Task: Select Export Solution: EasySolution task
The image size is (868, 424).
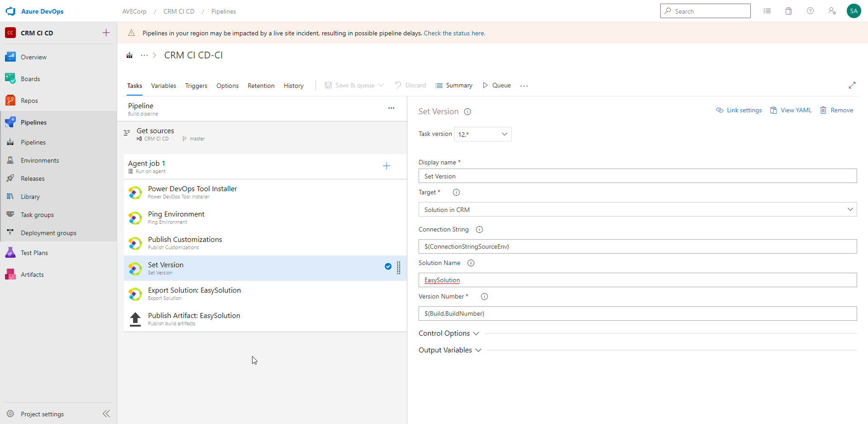Action: click(265, 294)
